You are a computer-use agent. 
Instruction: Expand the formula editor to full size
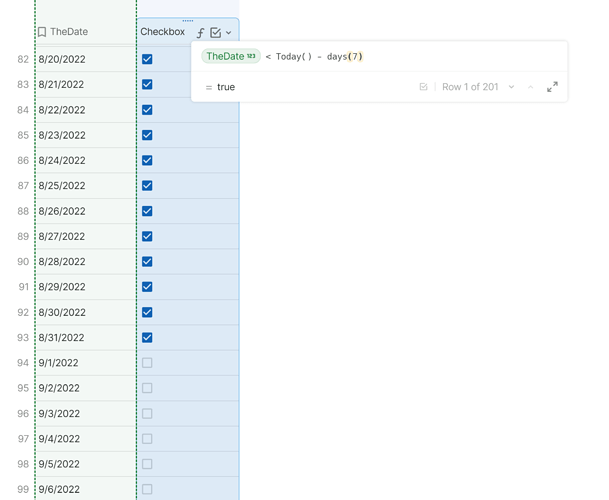coord(552,87)
